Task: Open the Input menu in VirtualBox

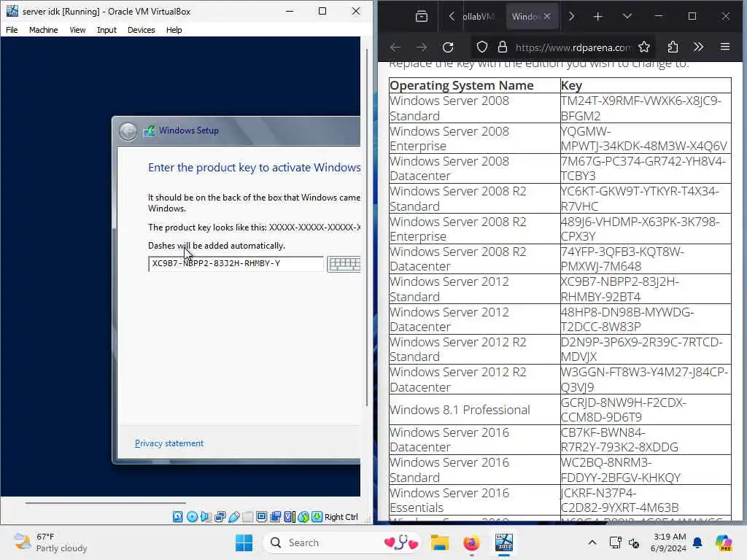Action: pos(107,30)
